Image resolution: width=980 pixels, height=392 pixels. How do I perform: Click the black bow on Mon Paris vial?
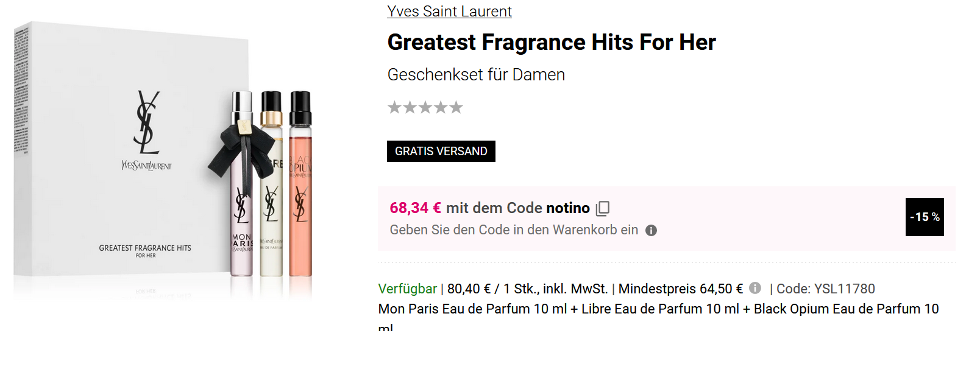(235, 149)
